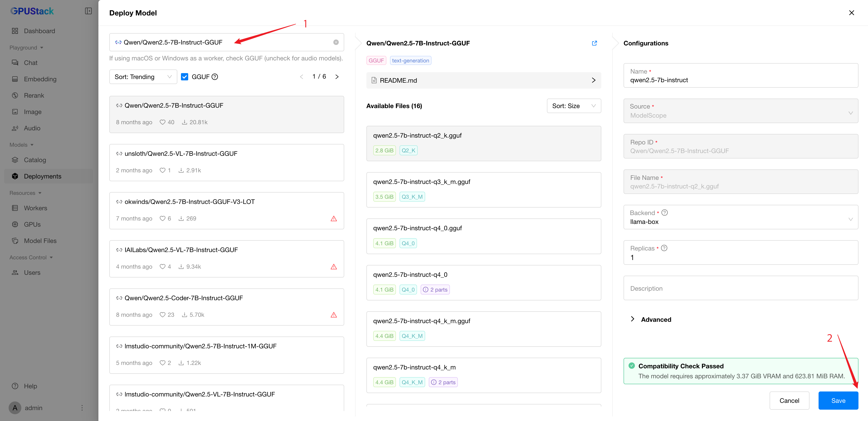Click warning icon on okwinds model

(334, 219)
